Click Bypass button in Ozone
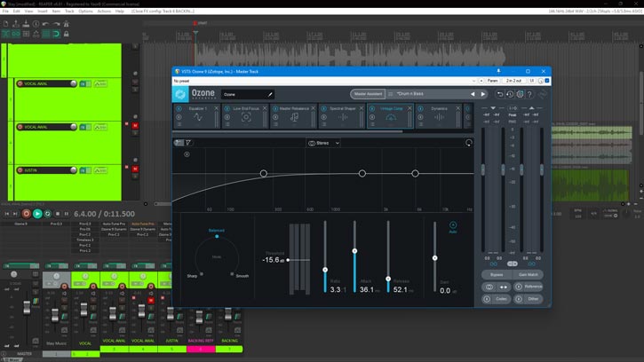Screen dimensions: 644x362 [497, 274]
